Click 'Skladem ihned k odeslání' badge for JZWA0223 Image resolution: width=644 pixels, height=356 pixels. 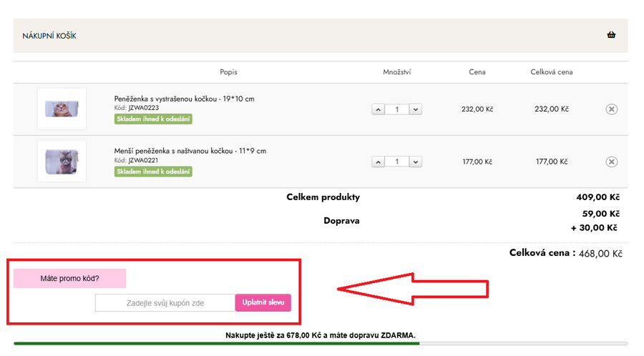click(153, 119)
